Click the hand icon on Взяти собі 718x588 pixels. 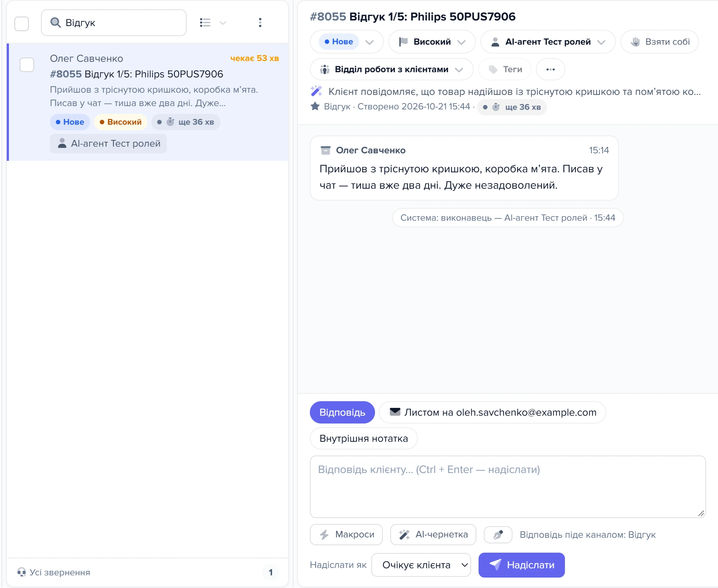(x=635, y=42)
